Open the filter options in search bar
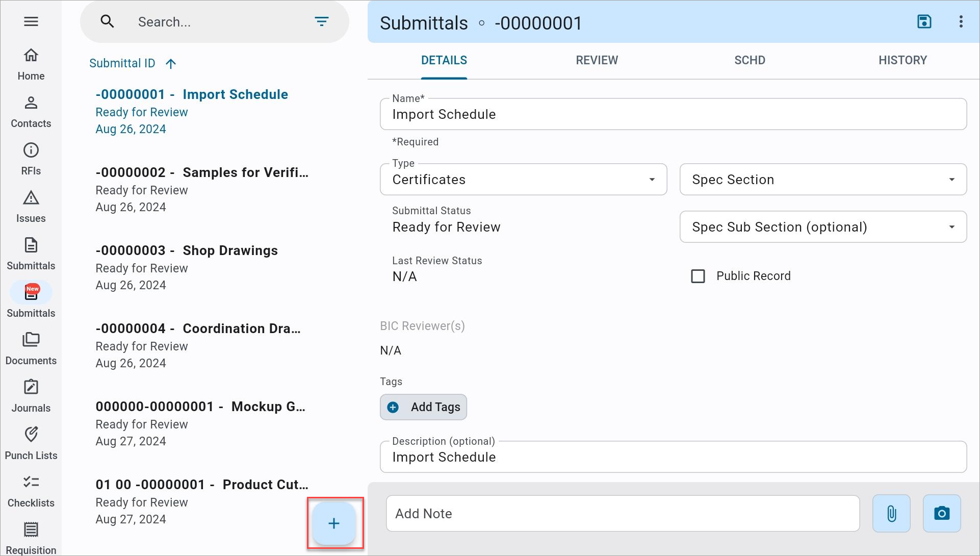Image resolution: width=980 pixels, height=556 pixels. click(x=322, y=21)
